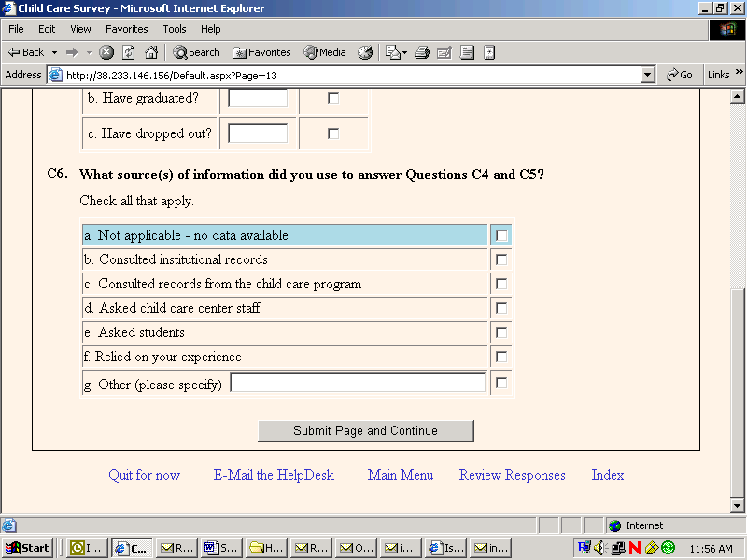Click Submit Page and Continue button
This screenshot has width=747, height=560.
(x=365, y=430)
